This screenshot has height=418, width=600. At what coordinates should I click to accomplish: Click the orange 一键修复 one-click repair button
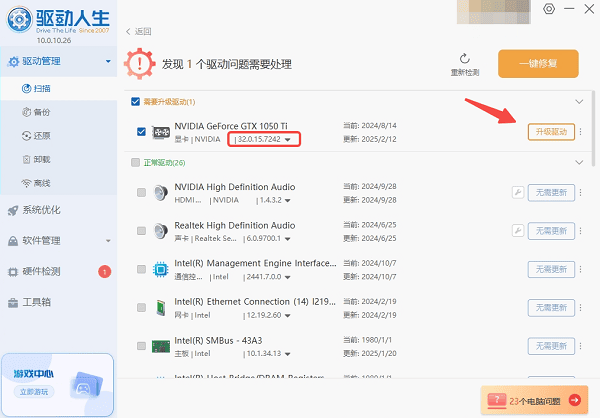(538, 64)
